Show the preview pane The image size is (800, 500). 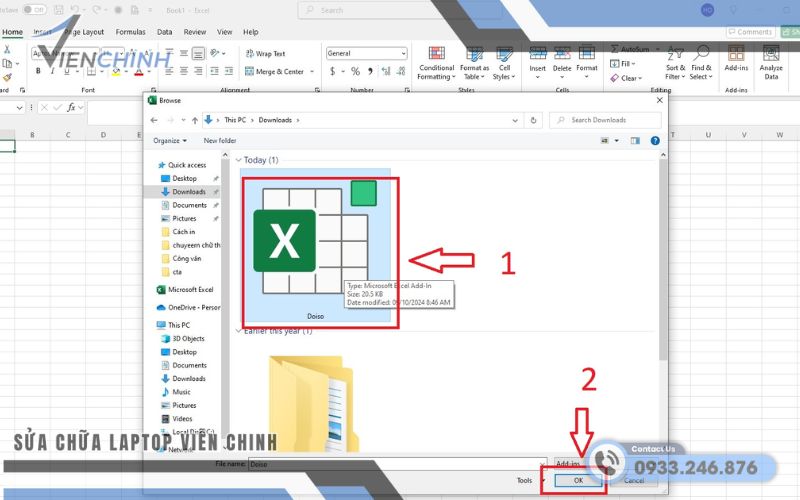635,141
